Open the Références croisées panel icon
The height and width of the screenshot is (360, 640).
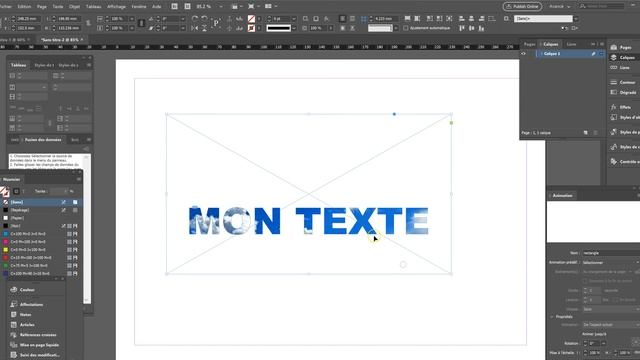coord(13,335)
